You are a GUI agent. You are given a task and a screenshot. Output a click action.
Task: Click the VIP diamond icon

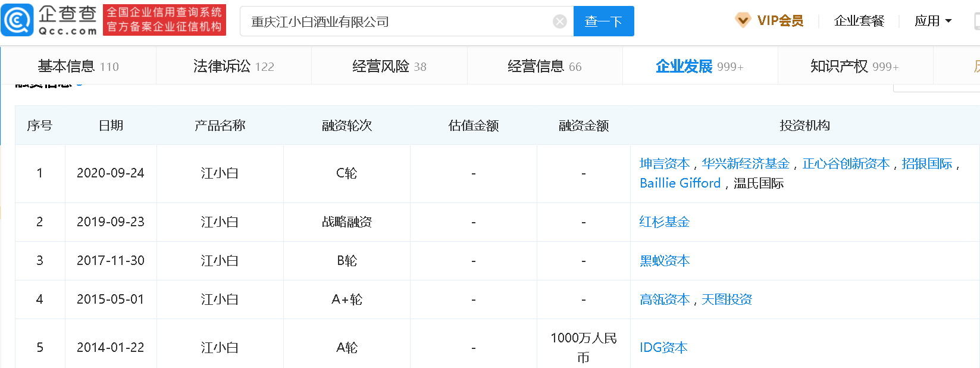743,21
